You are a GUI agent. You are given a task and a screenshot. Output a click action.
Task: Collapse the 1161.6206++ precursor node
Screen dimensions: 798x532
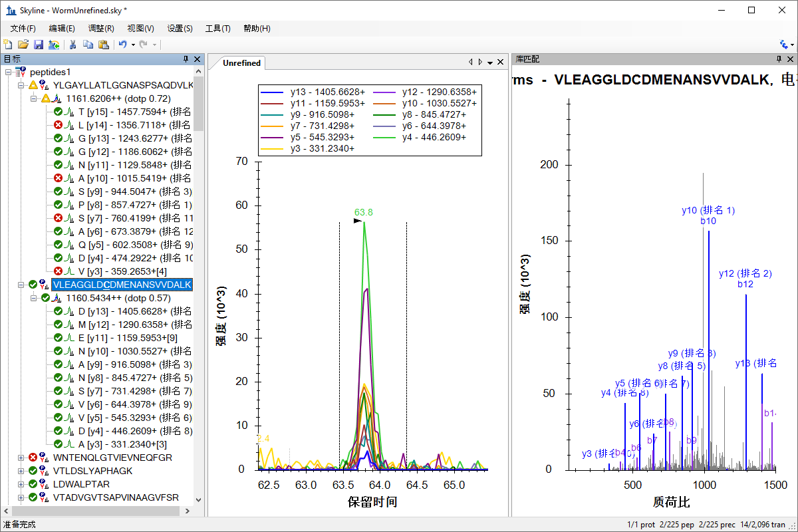34,98
